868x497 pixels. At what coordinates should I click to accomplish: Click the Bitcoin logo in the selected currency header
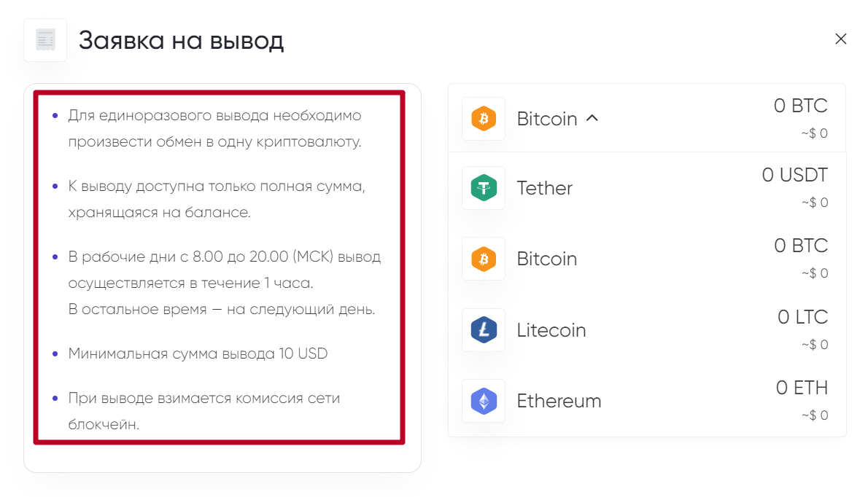[x=483, y=119]
